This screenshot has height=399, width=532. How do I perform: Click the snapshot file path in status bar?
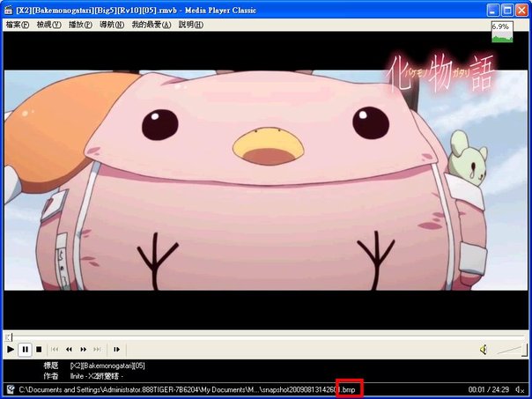pos(187,389)
